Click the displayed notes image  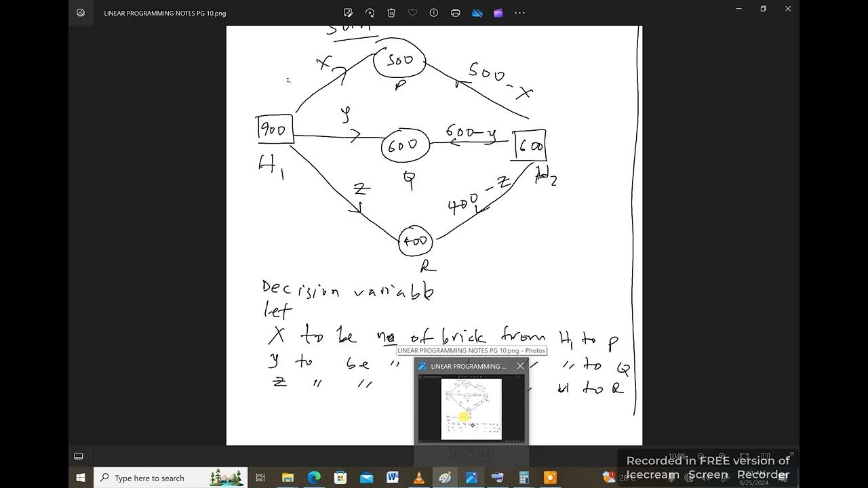[434, 235]
